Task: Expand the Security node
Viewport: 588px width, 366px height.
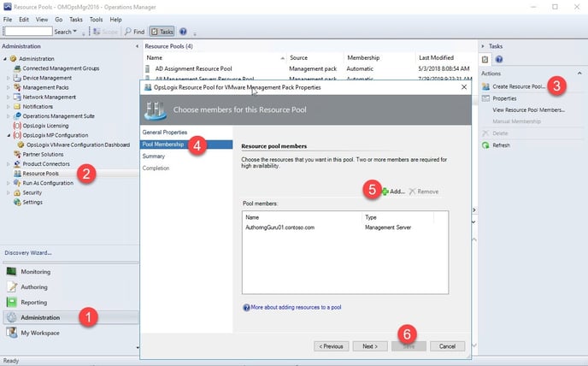Action: point(9,193)
